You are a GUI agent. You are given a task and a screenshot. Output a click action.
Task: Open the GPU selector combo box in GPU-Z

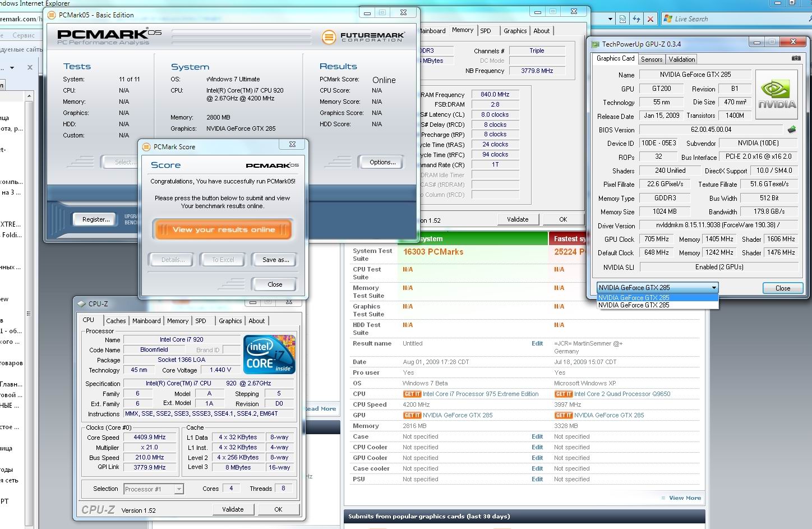[x=657, y=287]
